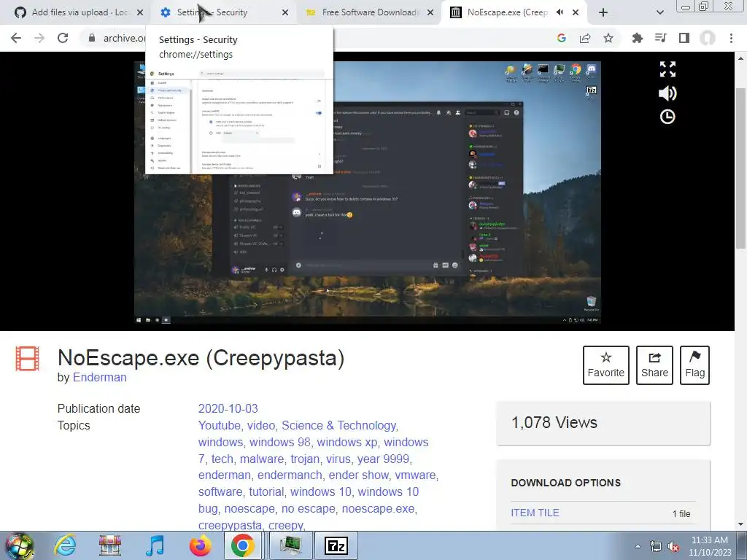Open the endermanch topic link
This screenshot has height=560, width=747.
click(290, 475)
